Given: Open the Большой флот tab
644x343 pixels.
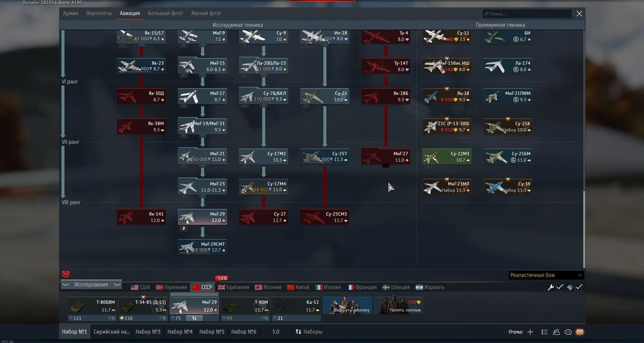Looking at the screenshot, I should 166,13.
